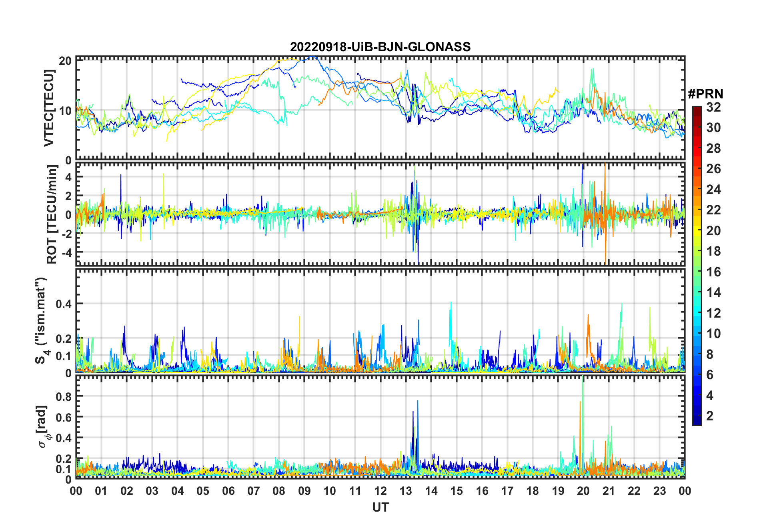This screenshot has height=532, width=761.
Task: Click colorbar tick label 14
Action: pos(714,292)
